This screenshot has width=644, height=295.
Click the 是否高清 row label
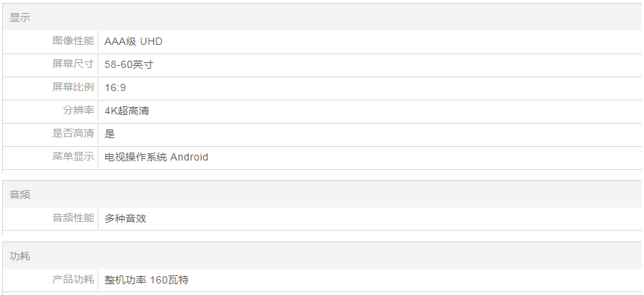[73, 134]
